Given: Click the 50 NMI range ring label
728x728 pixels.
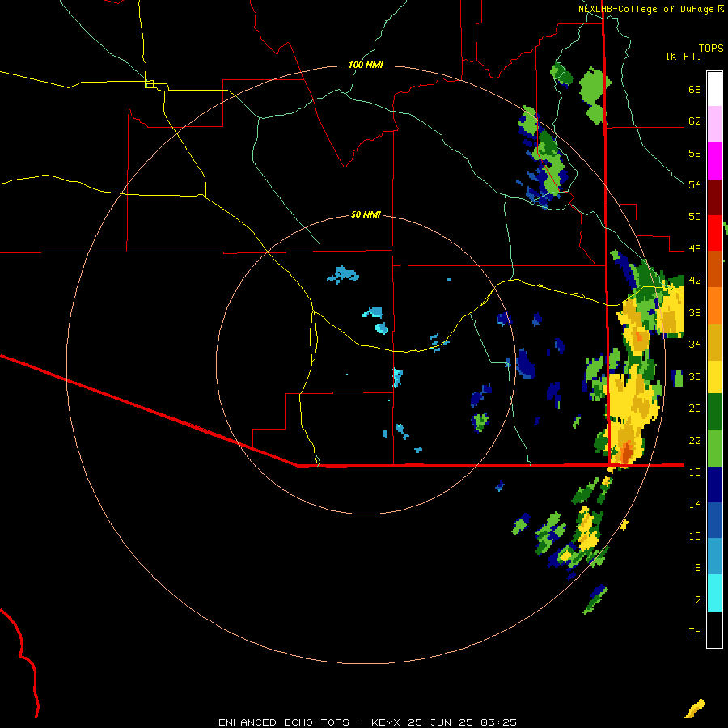Looking at the screenshot, I should coord(366,214).
